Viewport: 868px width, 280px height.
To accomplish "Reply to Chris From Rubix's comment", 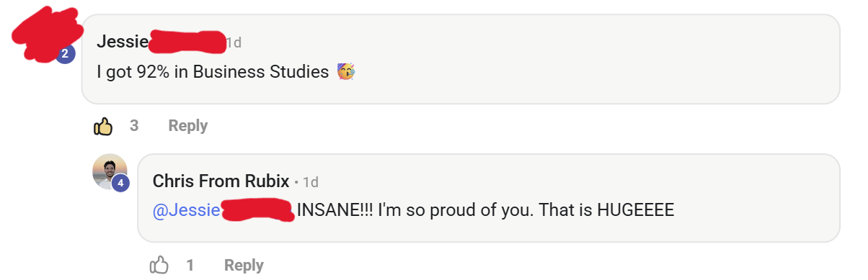I will (244, 265).
